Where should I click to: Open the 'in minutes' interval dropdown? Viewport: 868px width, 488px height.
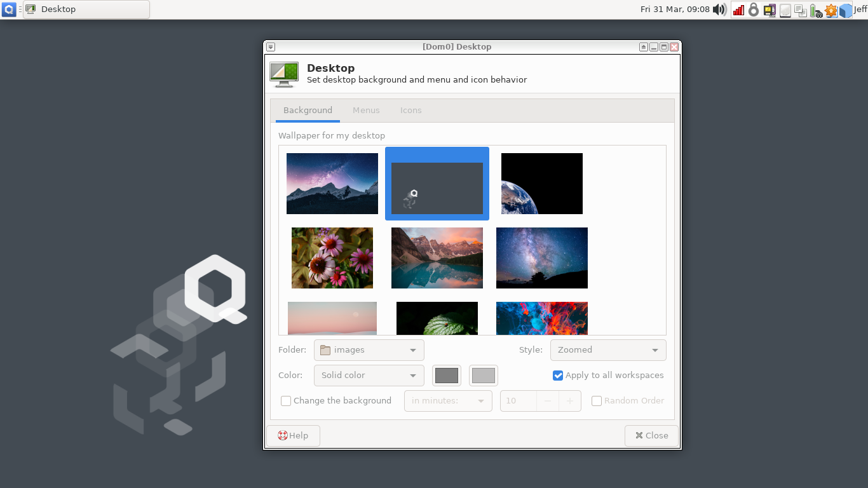pyautogui.click(x=448, y=401)
